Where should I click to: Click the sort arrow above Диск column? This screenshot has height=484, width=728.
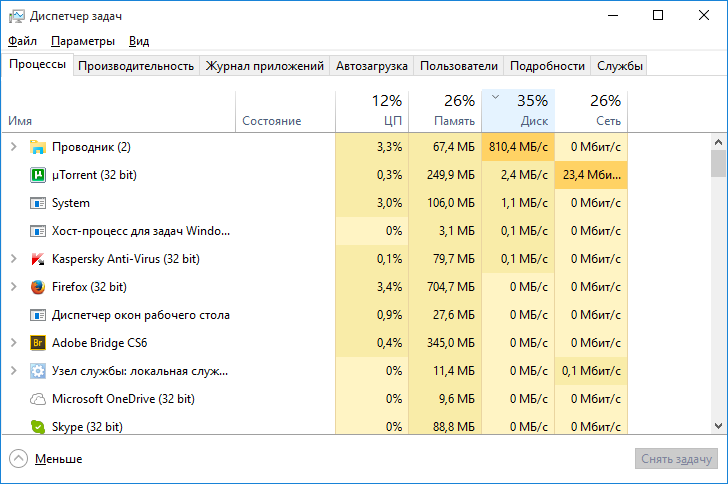[x=495, y=97]
